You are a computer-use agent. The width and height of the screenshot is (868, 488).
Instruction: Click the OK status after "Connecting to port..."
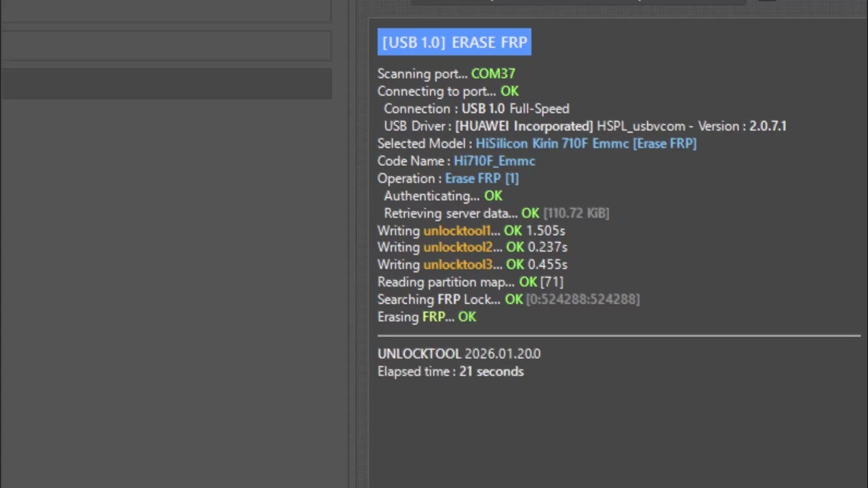coord(509,91)
